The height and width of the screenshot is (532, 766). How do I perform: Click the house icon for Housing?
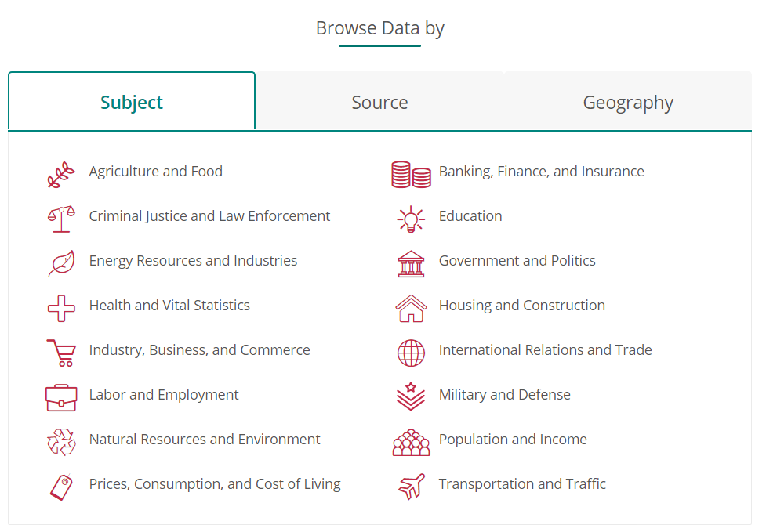(411, 308)
